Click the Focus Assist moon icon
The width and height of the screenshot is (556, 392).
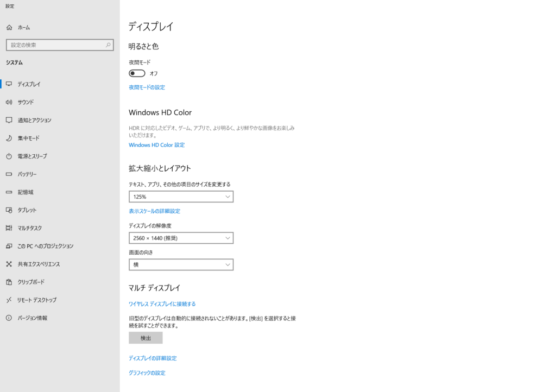click(x=9, y=138)
